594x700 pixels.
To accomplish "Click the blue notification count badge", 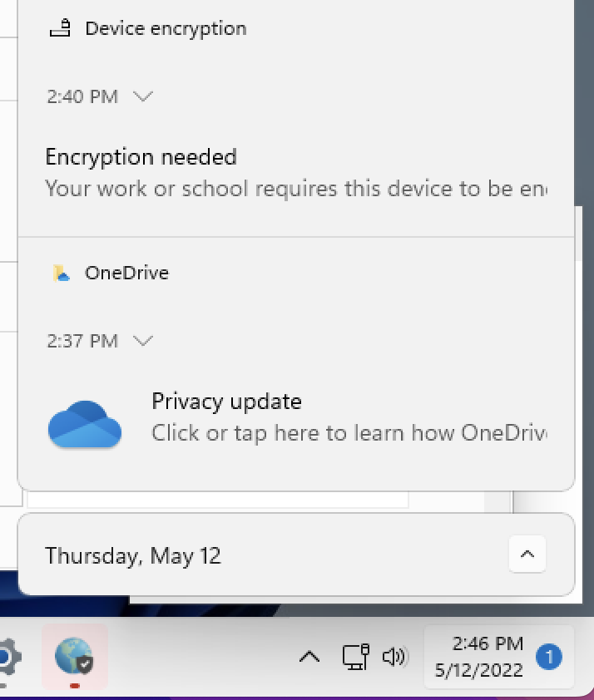I will pos(549,657).
